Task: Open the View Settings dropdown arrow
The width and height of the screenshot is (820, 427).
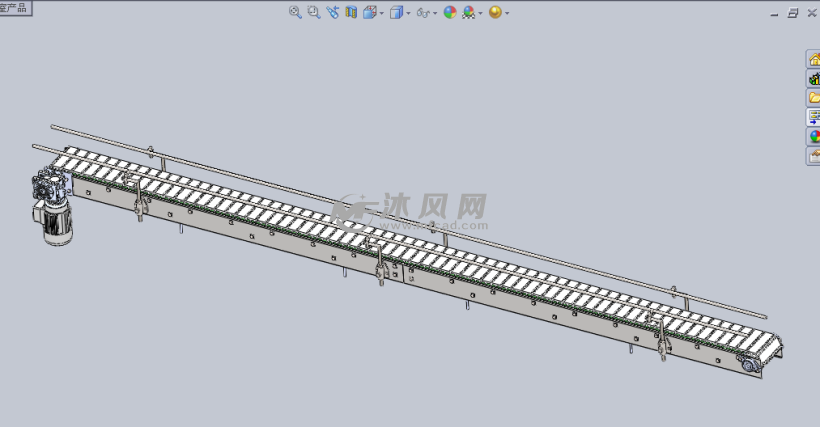Action: point(507,14)
